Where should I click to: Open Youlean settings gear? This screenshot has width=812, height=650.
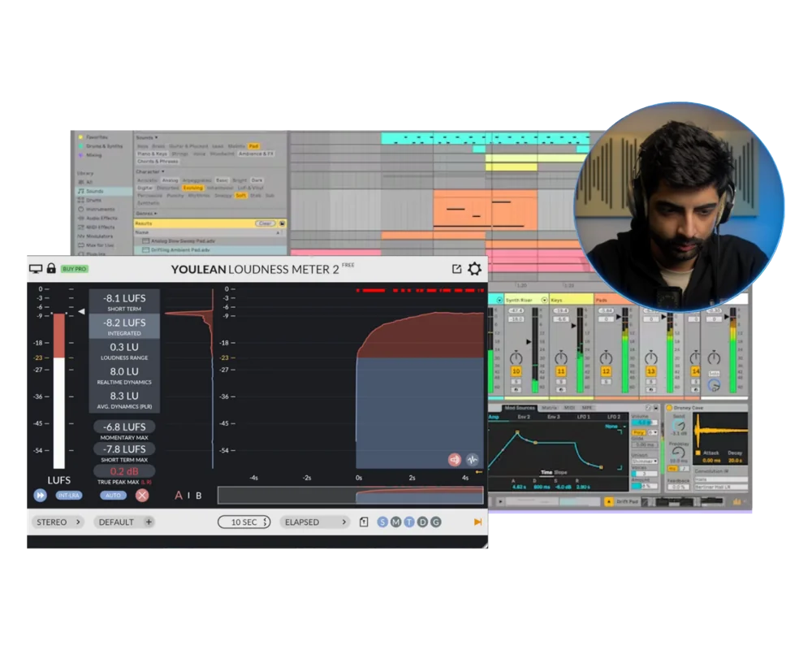[474, 269]
